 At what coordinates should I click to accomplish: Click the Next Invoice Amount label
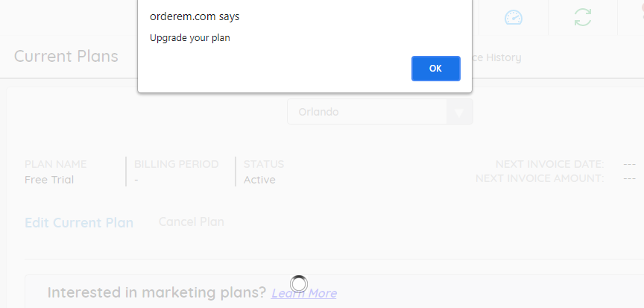click(540, 178)
